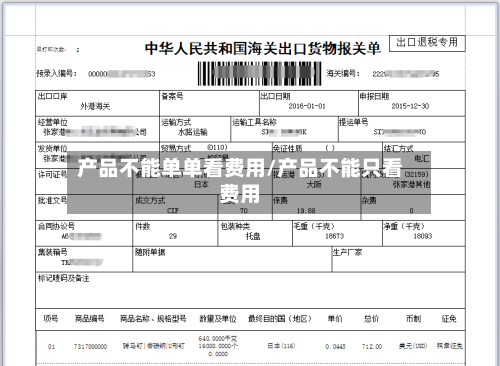The width and height of the screenshot is (500, 366).
Task: Select the value 水路运输
Action: [193, 132]
